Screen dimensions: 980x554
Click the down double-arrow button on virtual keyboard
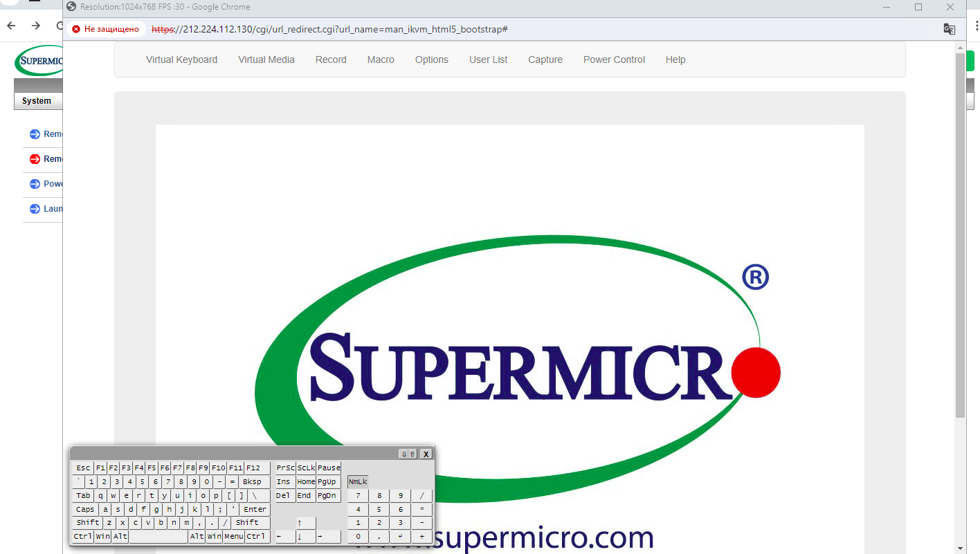(404, 454)
